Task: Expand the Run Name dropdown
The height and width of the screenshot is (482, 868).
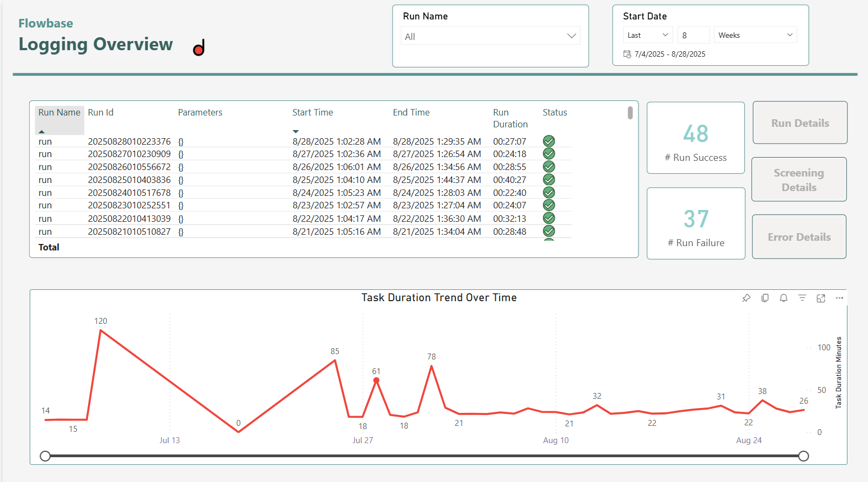Action: point(571,36)
